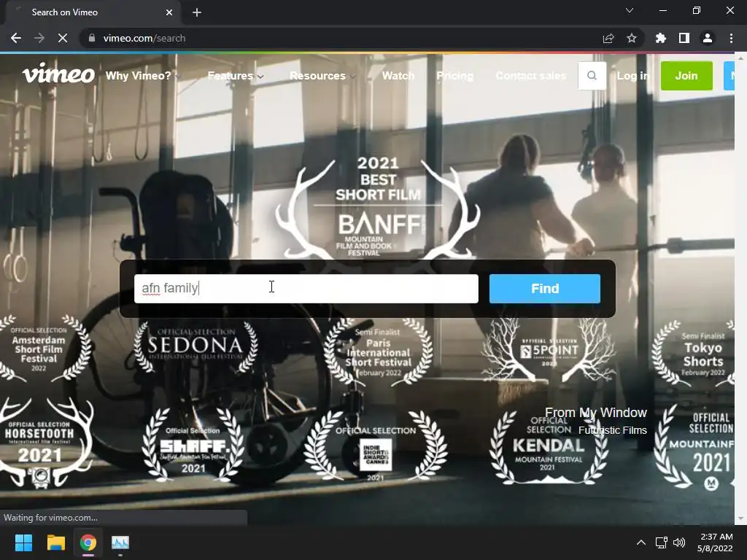
Task: Open the Chrome profile menu
Action: point(708,38)
